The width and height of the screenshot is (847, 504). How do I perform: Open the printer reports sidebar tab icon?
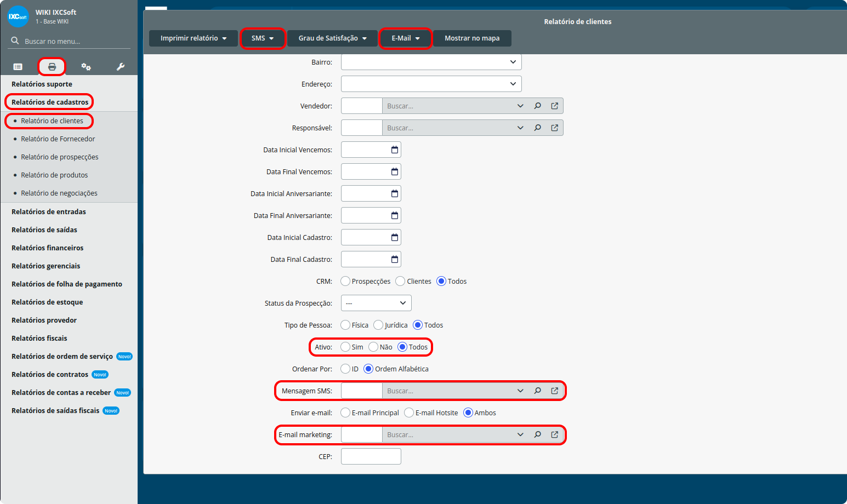(x=52, y=67)
